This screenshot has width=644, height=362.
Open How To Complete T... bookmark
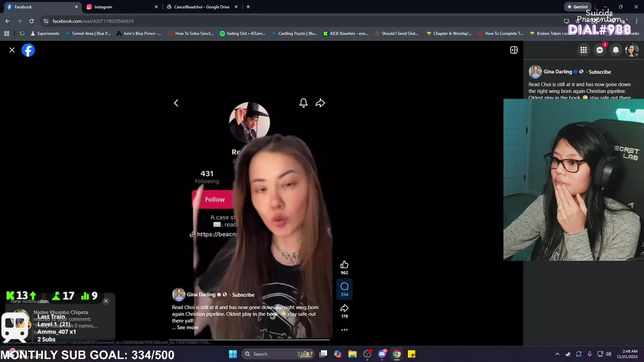(x=501, y=34)
